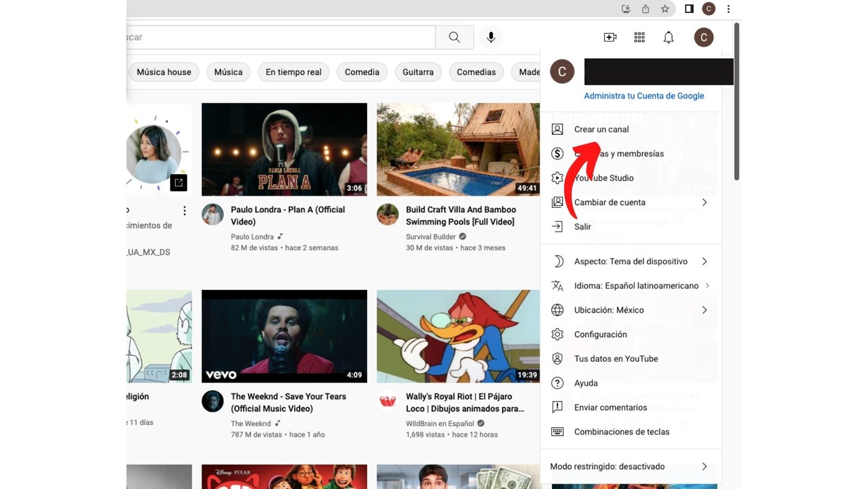Expand Idioma: Español latinoamericano submenu

[707, 285]
